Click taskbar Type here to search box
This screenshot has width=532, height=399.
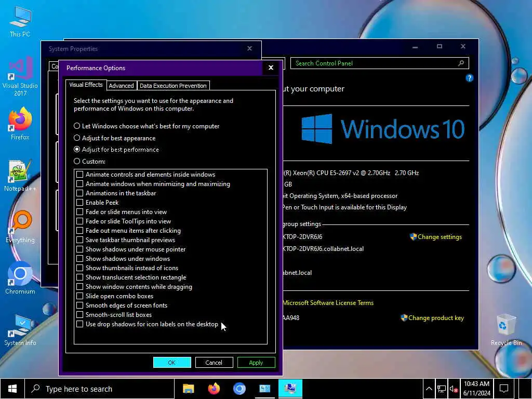99,389
